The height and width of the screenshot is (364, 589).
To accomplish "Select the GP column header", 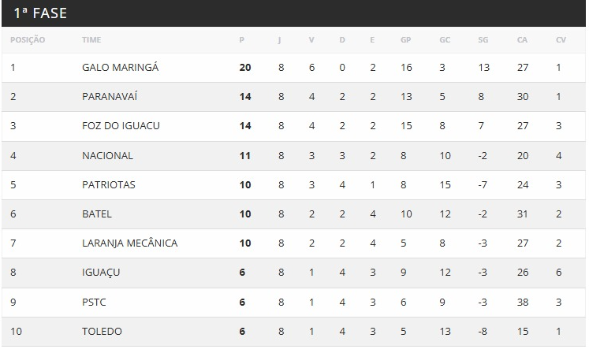I will tap(405, 40).
